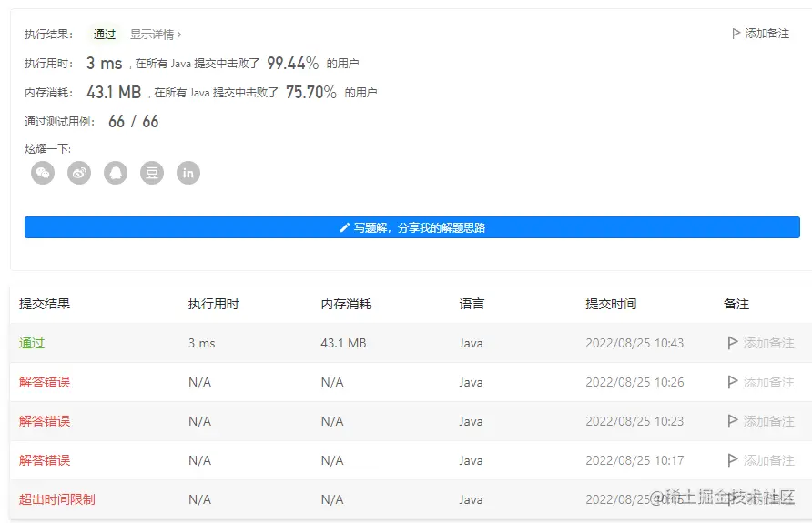Select the 43.1 MB cell in table

click(x=343, y=343)
